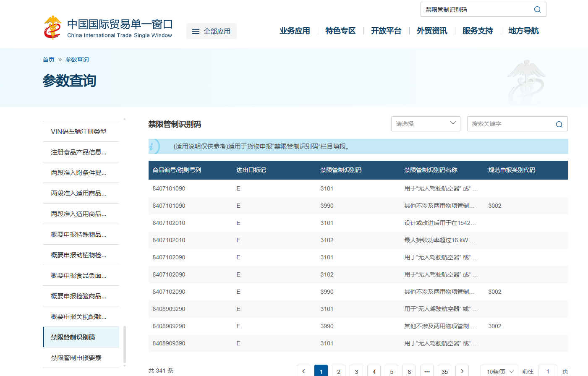Click the ellipsis more-pages button in pagination
This screenshot has height=376, width=588.
click(427, 371)
